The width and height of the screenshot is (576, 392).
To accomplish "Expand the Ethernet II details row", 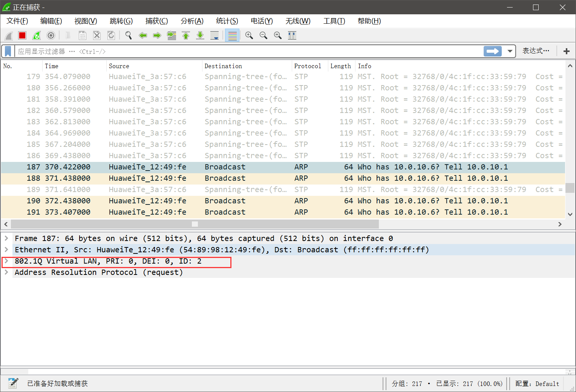I will 6,250.
